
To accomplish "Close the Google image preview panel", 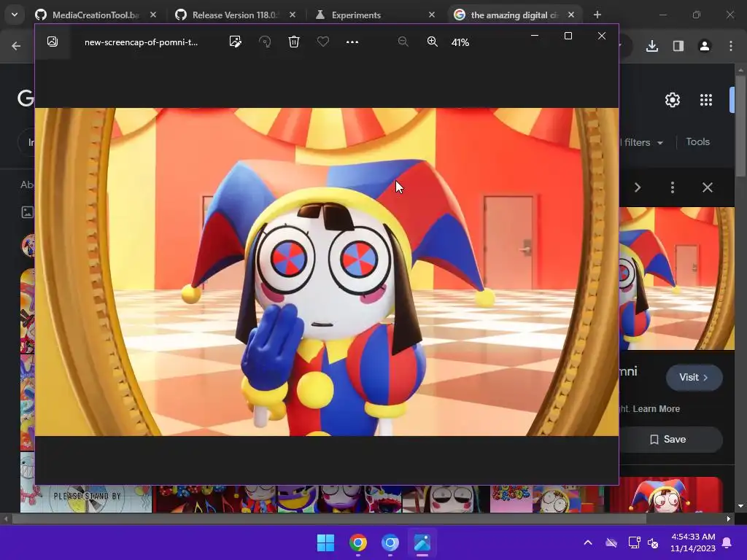I will tap(708, 187).
